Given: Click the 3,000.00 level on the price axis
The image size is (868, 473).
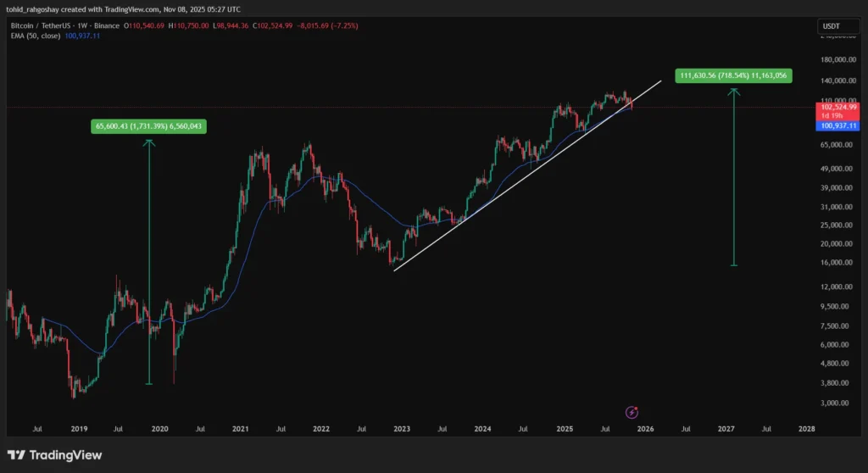Looking at the screenshot, I should [837, 403].
